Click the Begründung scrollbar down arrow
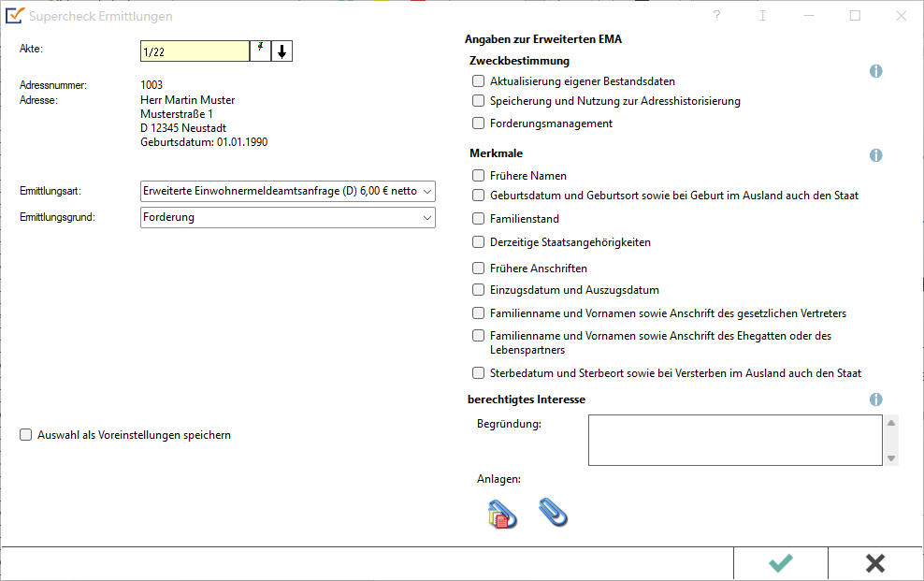 [x=891, y=458]
